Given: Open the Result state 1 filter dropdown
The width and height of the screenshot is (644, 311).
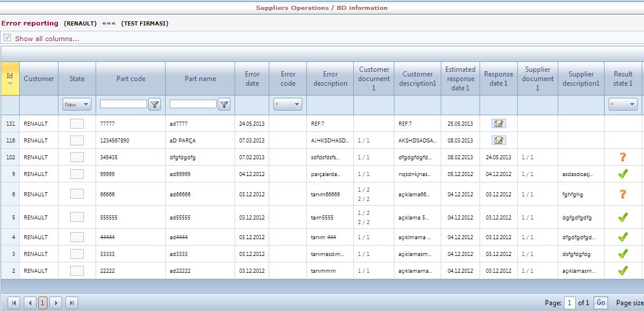Looking at the screenshot, I should 623,105.
